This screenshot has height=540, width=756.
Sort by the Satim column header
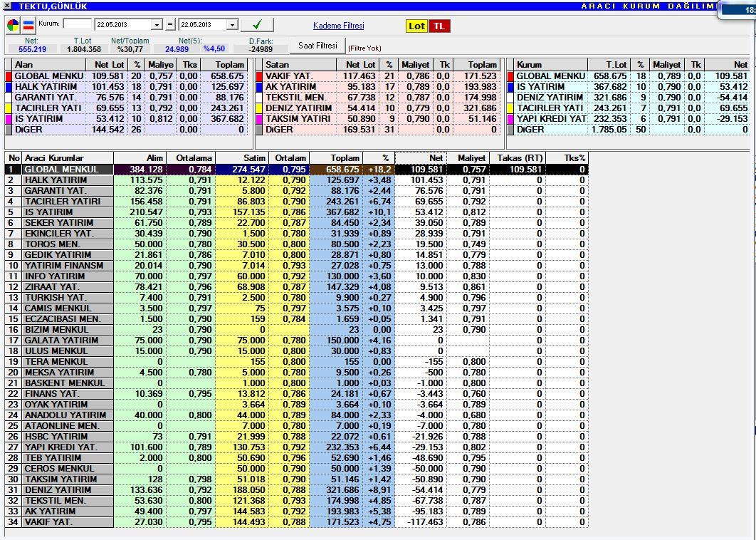click(x=242, y=158)
